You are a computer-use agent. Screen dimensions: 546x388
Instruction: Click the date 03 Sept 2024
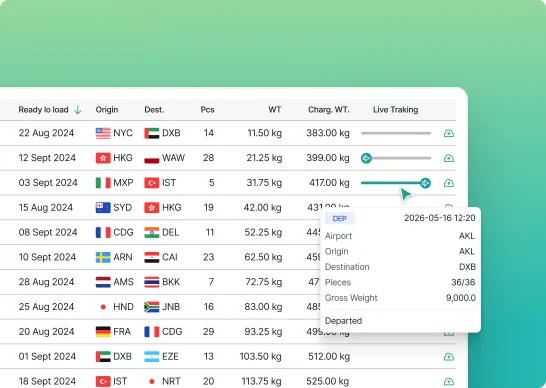[x=48, y=183]
